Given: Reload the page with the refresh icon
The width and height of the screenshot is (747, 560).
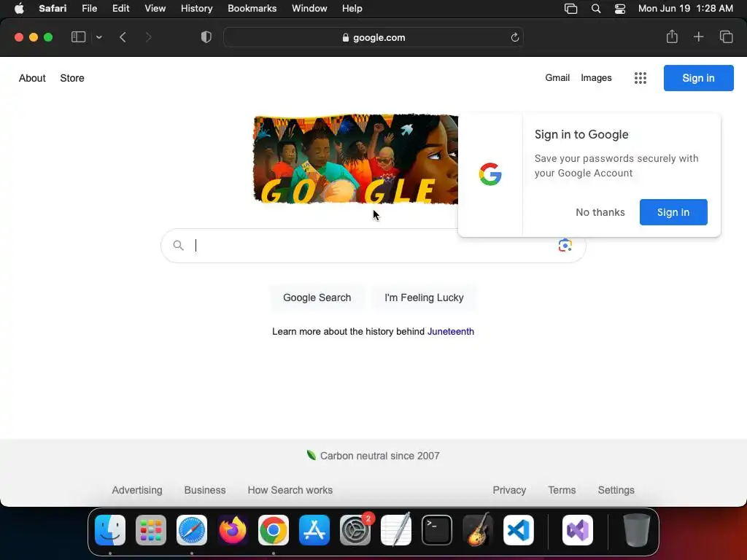Looking at the screenshot, I should click(514, 37).
